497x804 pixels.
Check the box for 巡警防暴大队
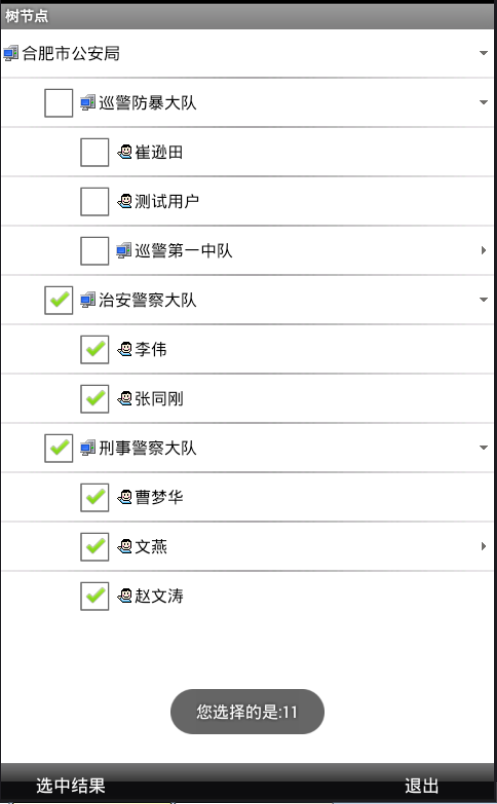(58, 103)
